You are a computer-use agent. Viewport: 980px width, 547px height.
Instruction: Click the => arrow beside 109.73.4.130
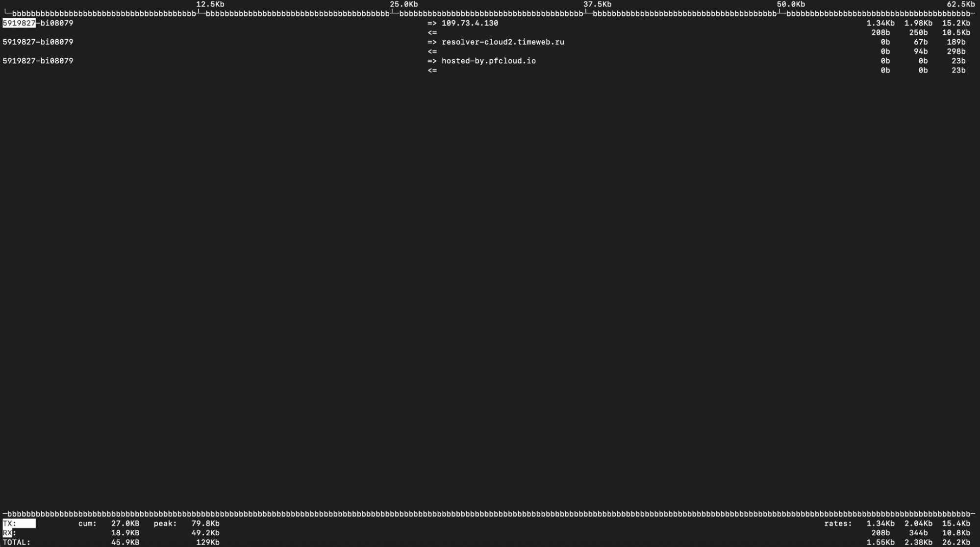431,23
